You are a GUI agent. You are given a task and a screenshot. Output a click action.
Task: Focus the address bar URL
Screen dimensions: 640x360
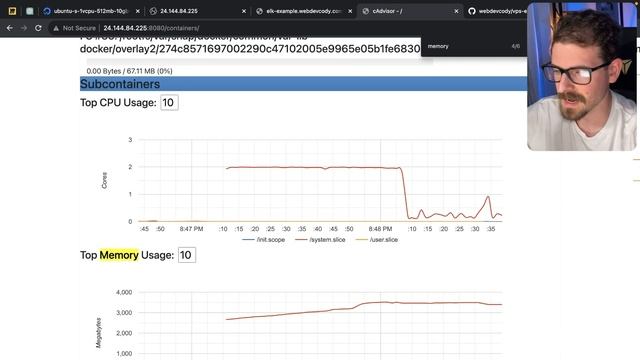point(151,28)
